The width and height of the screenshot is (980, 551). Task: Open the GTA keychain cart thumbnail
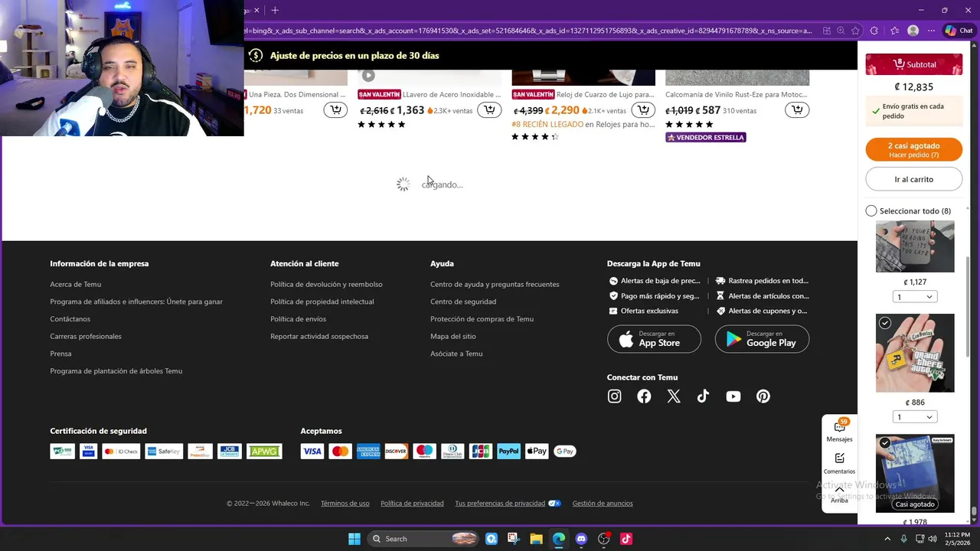click(x=915, y=353)
